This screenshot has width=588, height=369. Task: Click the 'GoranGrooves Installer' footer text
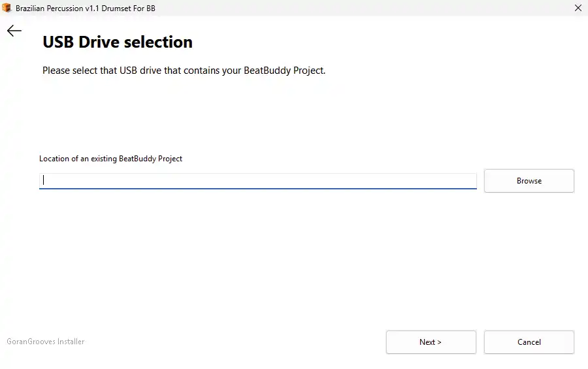coord(45,342)
